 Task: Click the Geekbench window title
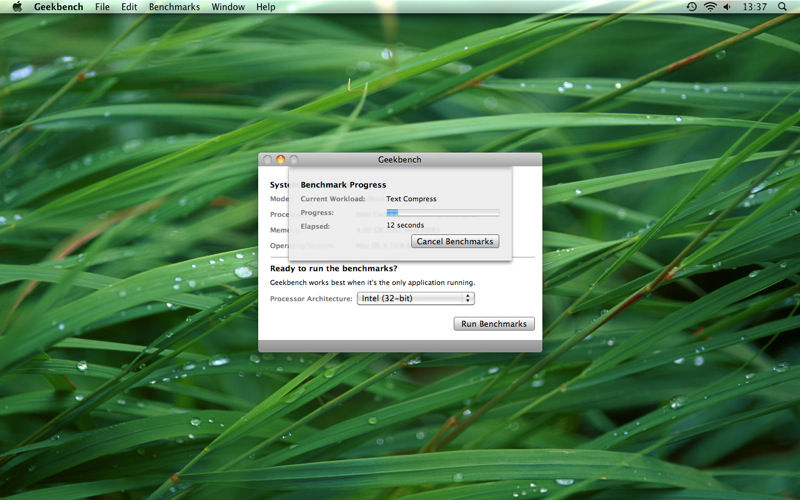[399, 160]
